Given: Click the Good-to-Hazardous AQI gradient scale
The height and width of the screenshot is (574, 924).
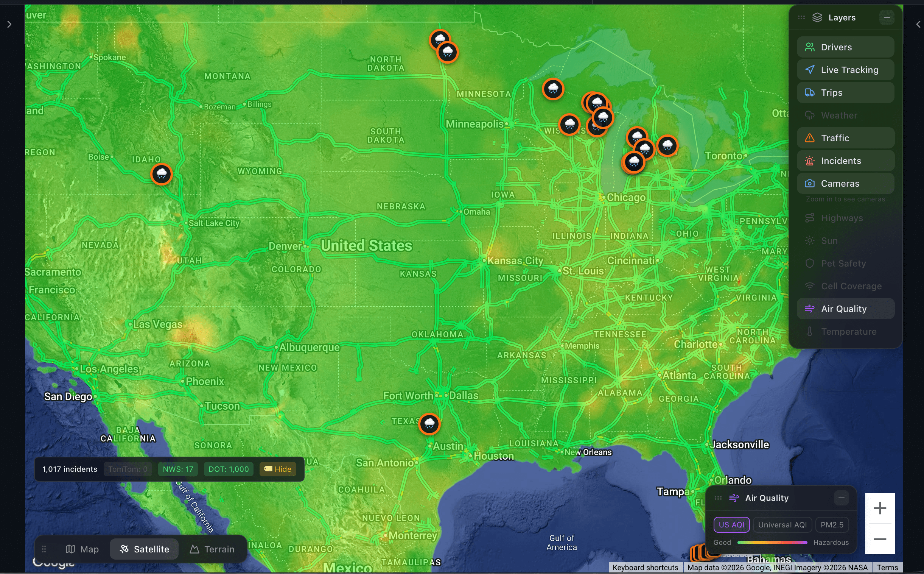Looking at the screenshot, I should [772, 543].
